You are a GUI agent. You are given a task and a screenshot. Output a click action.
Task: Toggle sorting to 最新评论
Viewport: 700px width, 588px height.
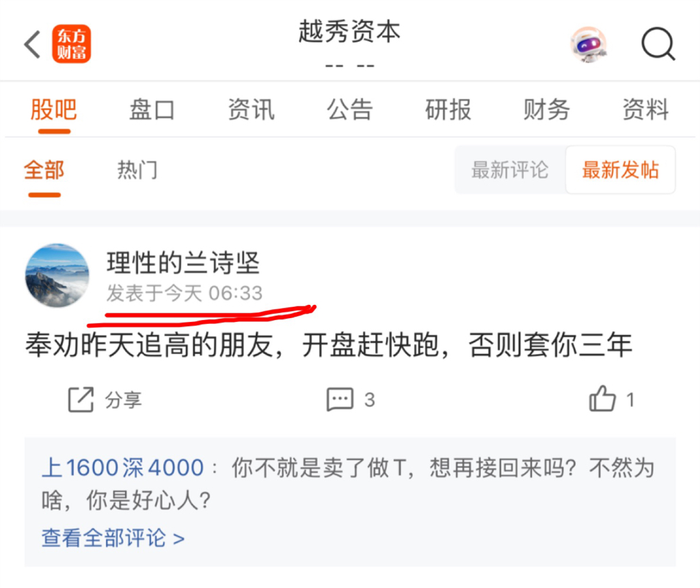(x=510, y=170)
